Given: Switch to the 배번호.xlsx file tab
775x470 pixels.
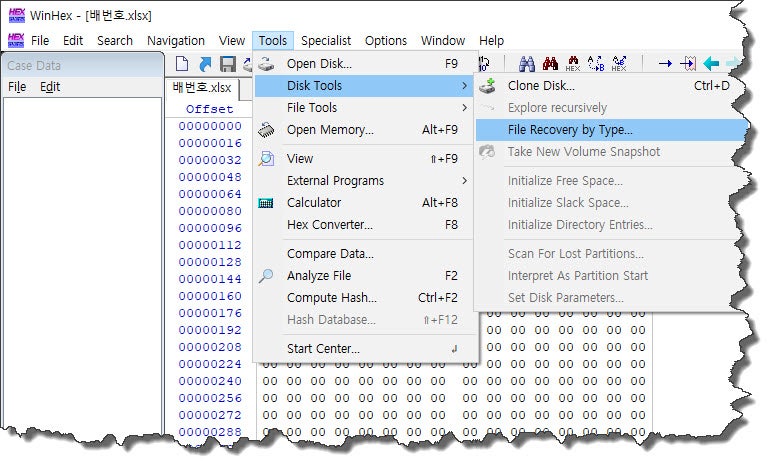Looking at the screenshot, I should 202,88.
